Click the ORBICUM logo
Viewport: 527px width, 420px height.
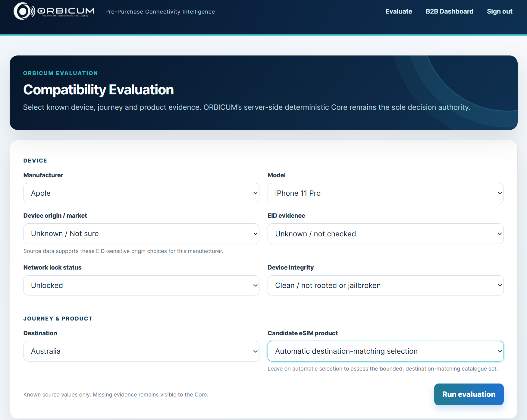[54, 11]
